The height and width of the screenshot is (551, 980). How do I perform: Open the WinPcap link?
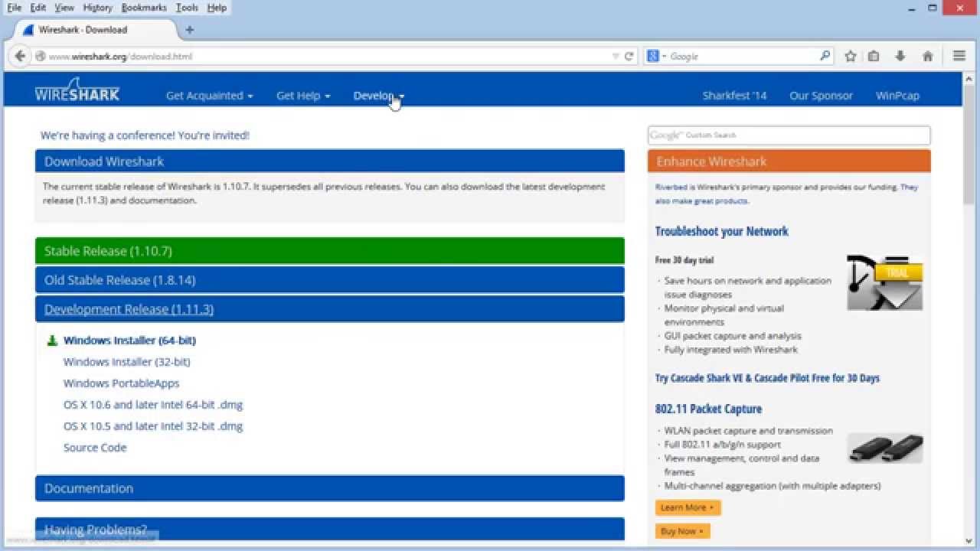897,96
